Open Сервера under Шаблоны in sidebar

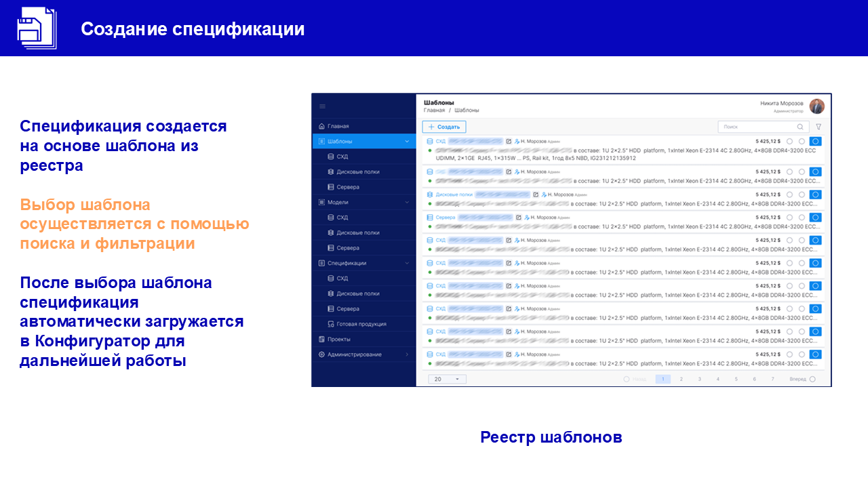pos(364,187)
